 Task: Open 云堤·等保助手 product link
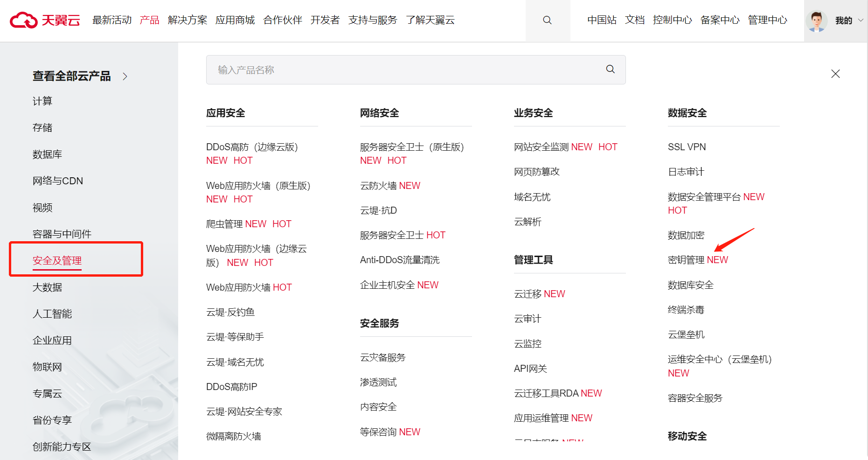click(x=235, y=337)
